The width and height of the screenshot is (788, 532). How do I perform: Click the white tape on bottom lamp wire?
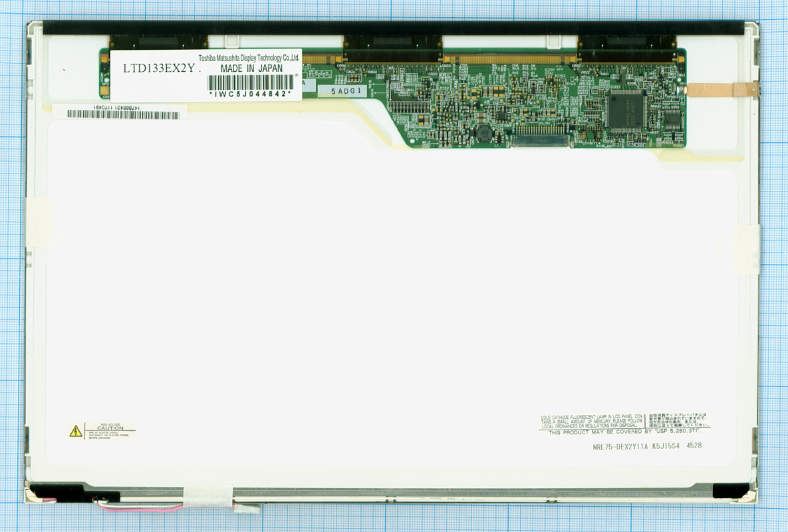[x=207, y=498]
